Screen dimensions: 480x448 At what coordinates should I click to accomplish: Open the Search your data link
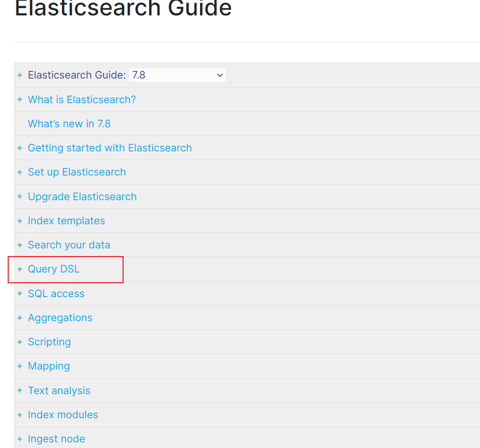[69, 245]
